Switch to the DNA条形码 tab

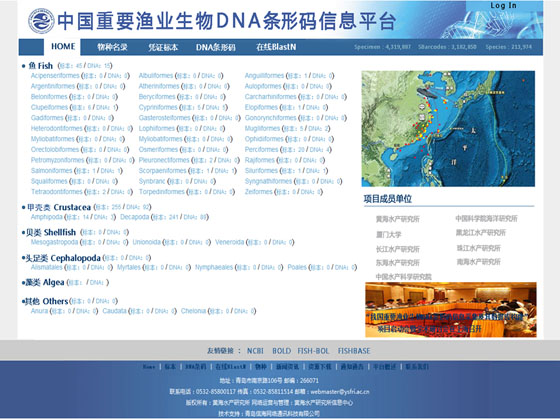215,47
